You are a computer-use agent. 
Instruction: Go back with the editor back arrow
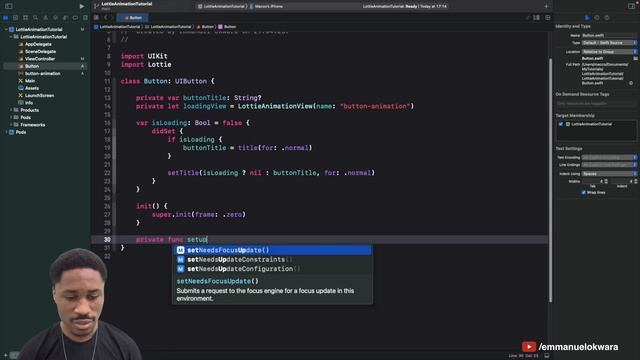(x=106, y=18)
